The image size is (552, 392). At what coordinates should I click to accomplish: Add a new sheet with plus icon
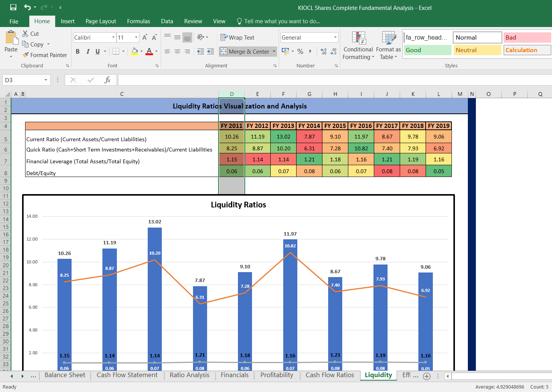427,376
